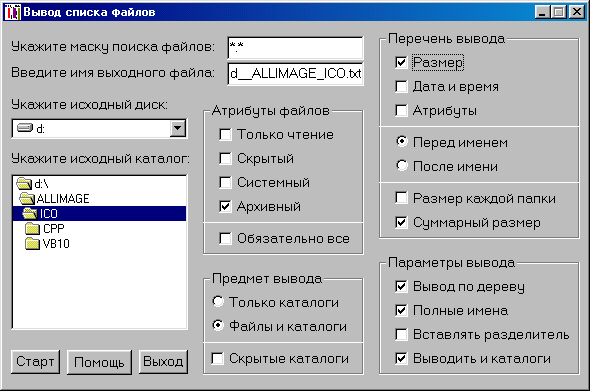Enable the Обязательно все checkbox
Image resolution: width=590 pixels, height=391 pixels.
point(225,238)
